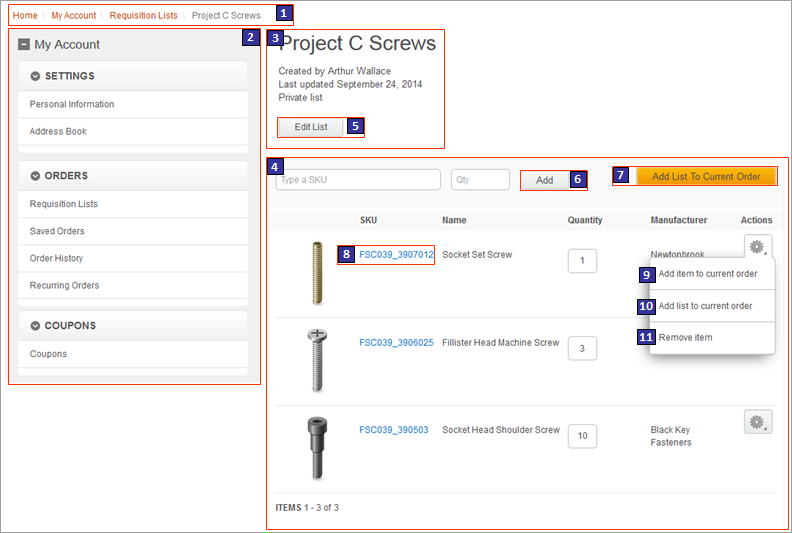Go to Home breadcrumb
The width and height of the screenshot is (792, 533).
25,16
